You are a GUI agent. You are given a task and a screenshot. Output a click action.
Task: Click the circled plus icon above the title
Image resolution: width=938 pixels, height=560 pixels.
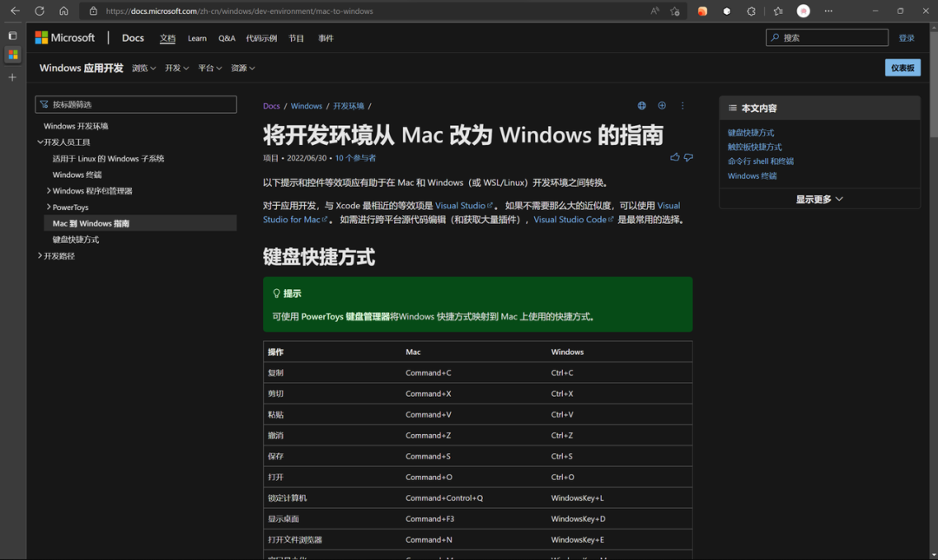pyautogui.click(x=662, y=106)
